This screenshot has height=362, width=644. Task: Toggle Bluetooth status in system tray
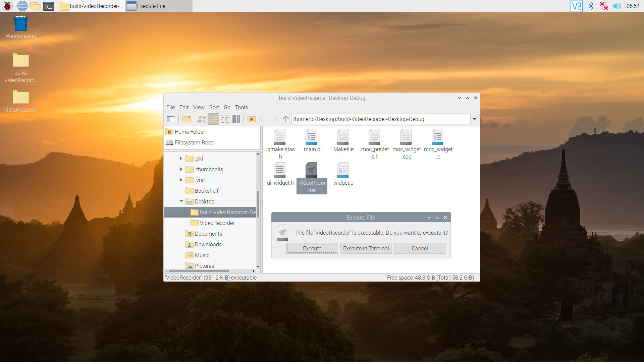[x=591, y=6]
